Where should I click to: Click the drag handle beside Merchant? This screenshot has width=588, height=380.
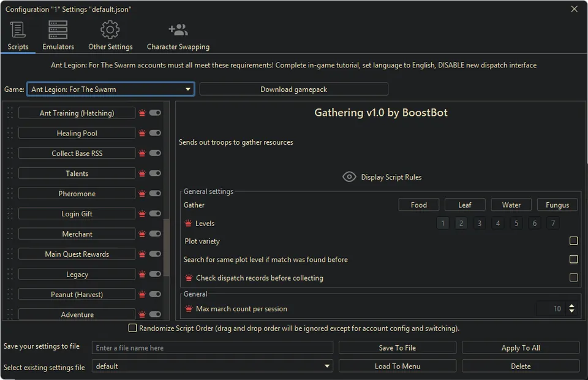coord(10,234)
